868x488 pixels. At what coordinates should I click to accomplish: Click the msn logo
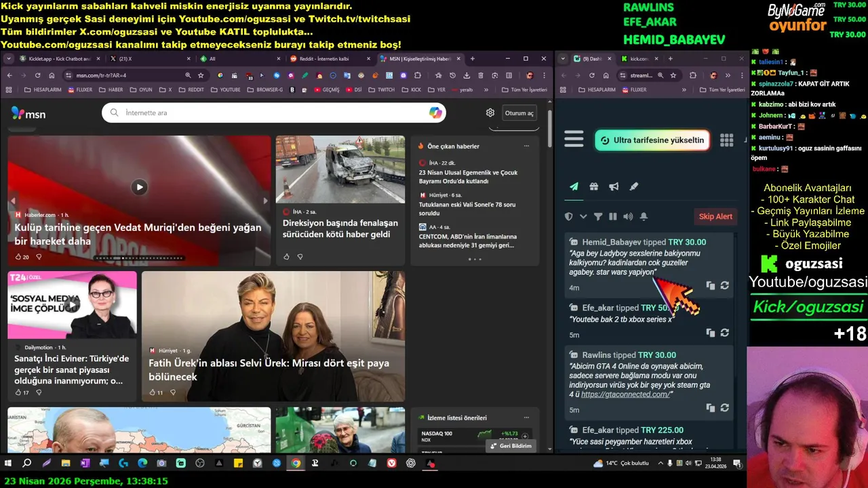[x=28, y=114]
